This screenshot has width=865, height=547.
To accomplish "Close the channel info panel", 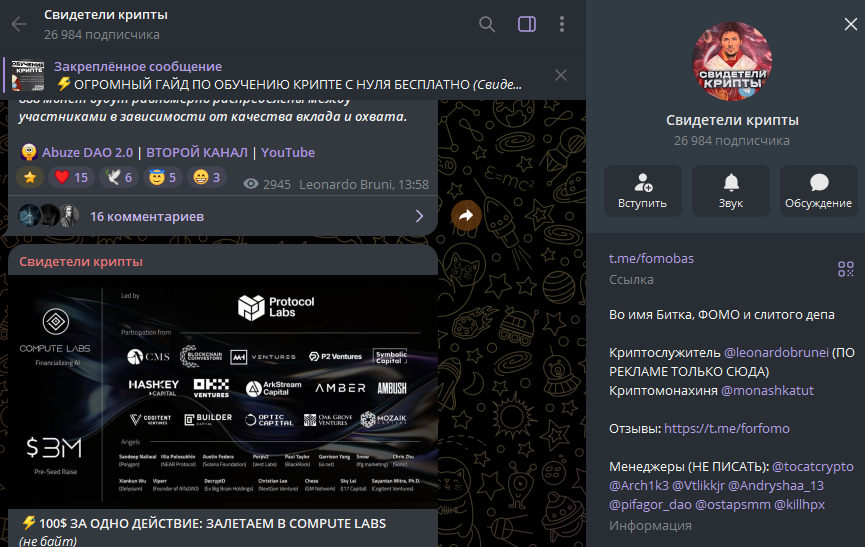I will 850,24.
